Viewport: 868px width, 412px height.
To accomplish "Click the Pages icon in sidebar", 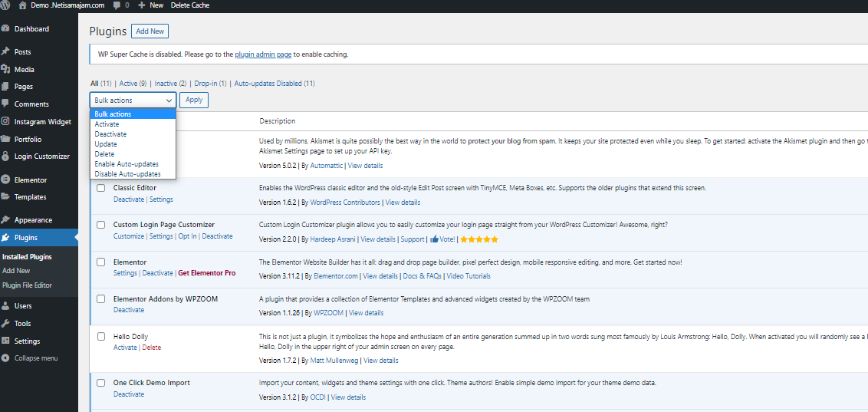I will pyautogui.click(x=5, y=87).
